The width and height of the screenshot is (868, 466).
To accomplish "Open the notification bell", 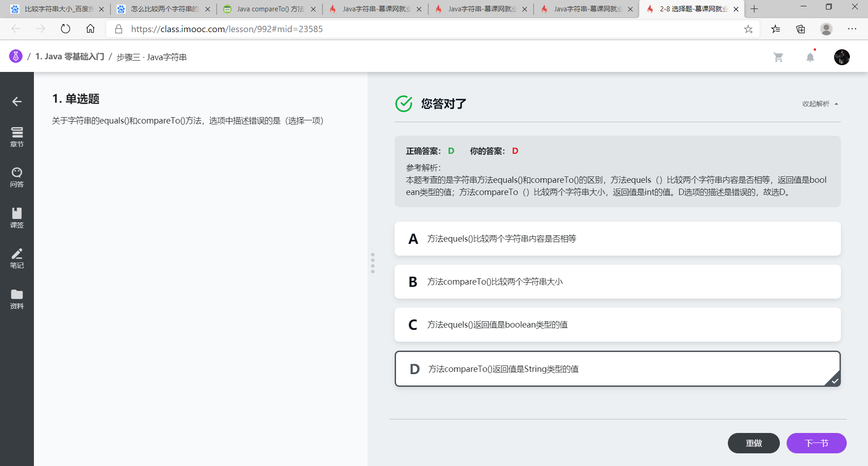I will (810, 57).
